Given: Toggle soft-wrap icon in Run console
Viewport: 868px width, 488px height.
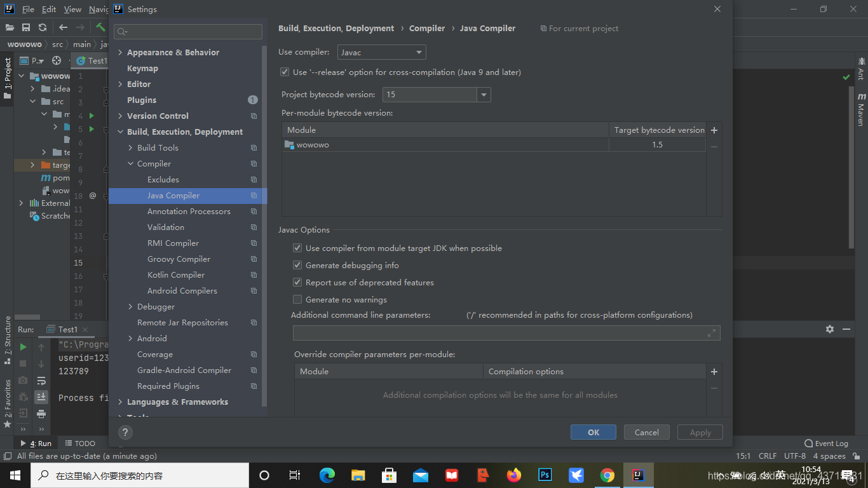Looking at the screenshot, I should [x=41, y=381].
